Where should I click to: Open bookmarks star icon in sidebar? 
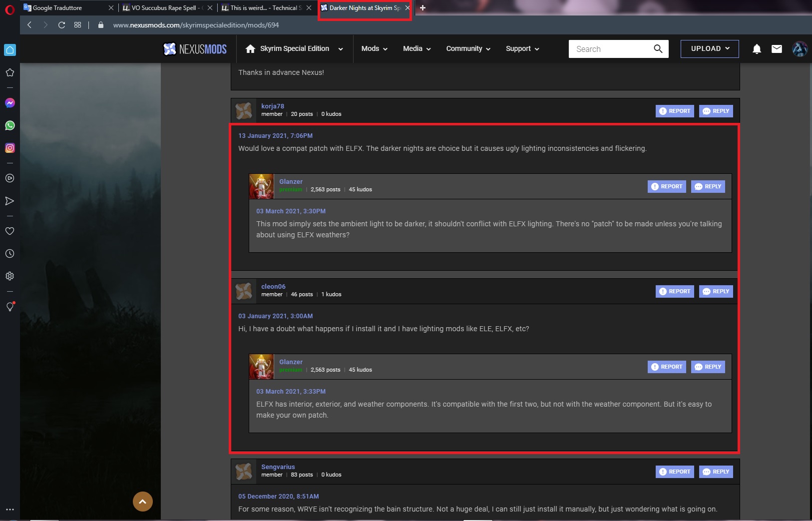tap(9, 72)
